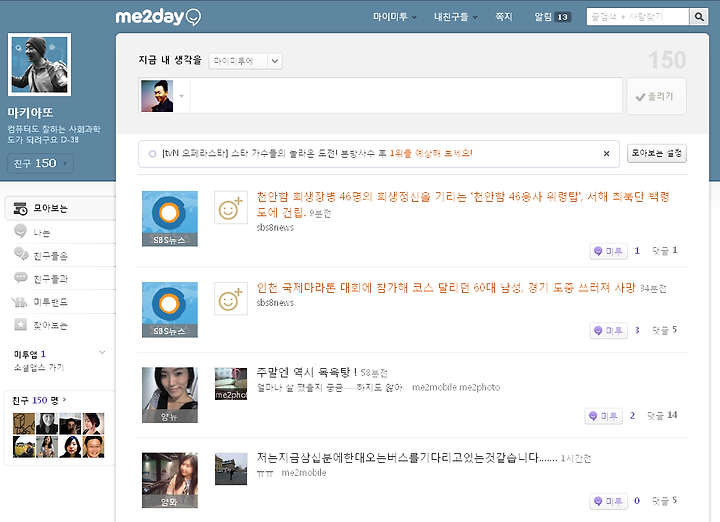The width and height of the screenshot is (720, 522).
Task: Click 댓글 5 on bus waiting post
Action: coord(664,501)
